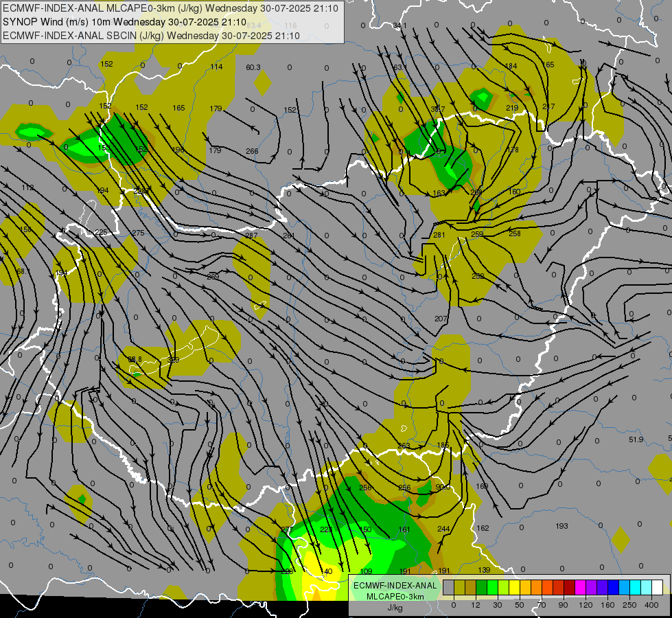
Task: Pick the dark blue legend swatch right of 160
Action: [x=613, y=587]
